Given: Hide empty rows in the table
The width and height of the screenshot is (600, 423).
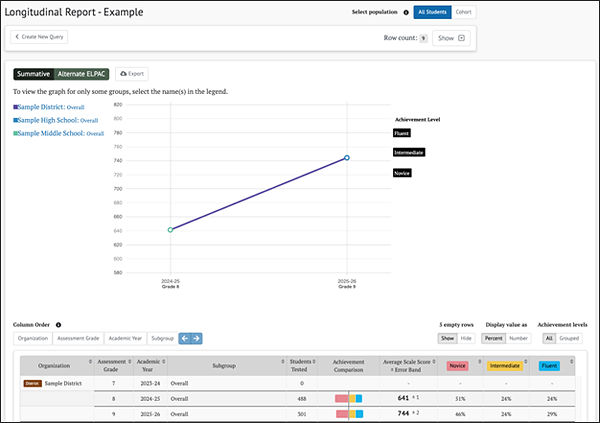Looking at the screenshot, I should [466, 338].
